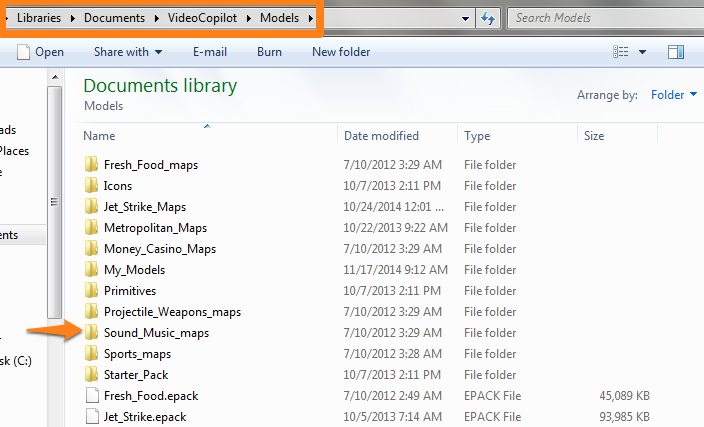Click the change view icon

(622, 52)
